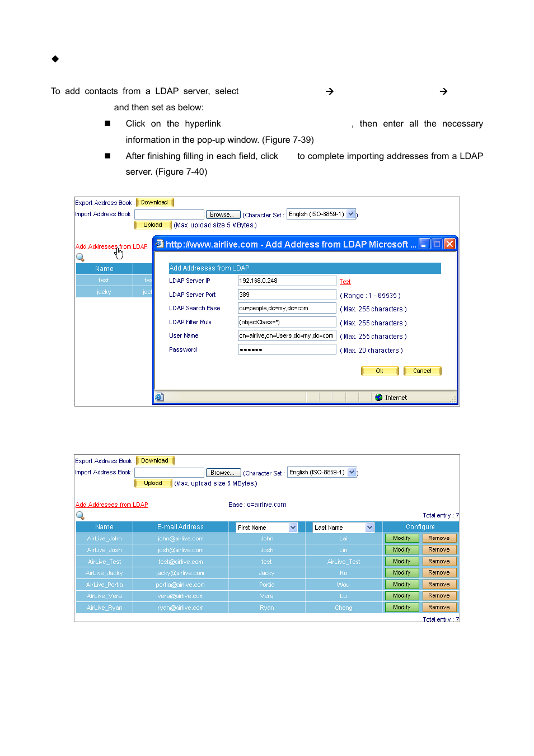Click the Name column header in lower table

pyautogui.click(x=104, y=527)
